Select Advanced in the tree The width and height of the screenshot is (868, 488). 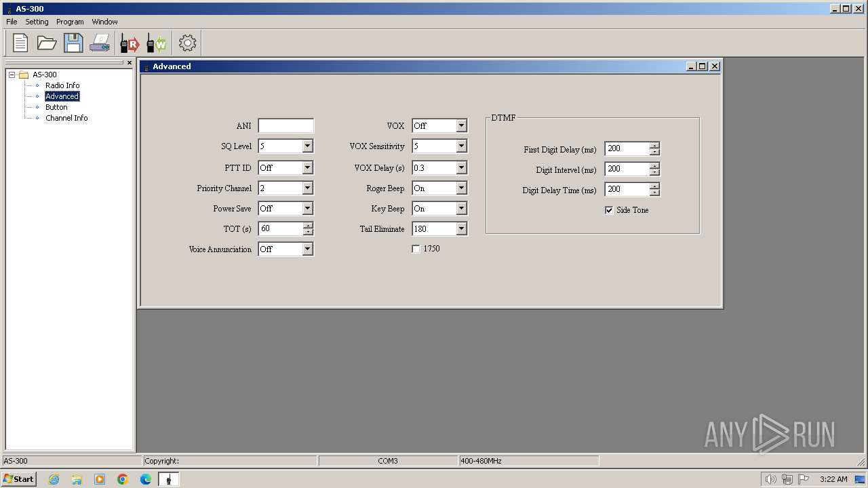(x=62, y=96)
